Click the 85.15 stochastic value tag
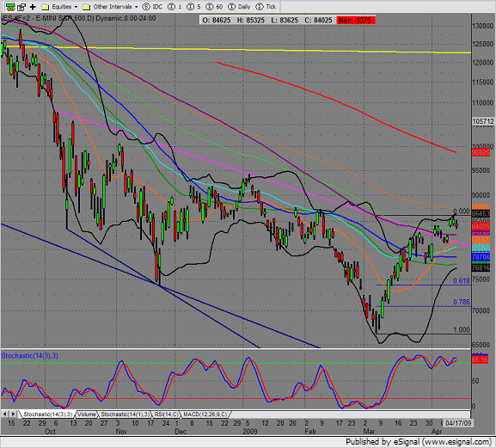 click(480, 359)
